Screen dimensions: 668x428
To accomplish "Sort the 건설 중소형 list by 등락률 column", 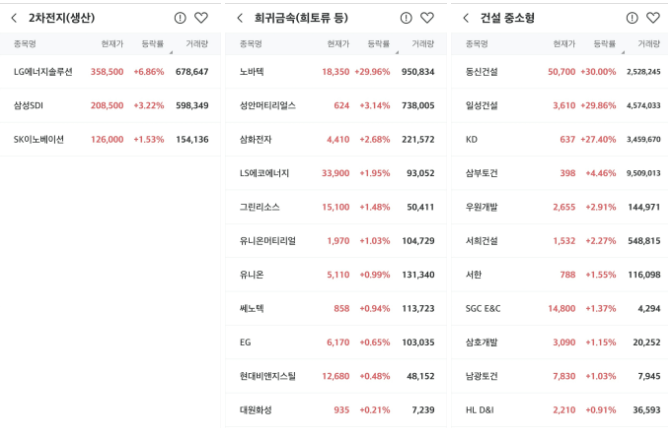I will [605, 44].
